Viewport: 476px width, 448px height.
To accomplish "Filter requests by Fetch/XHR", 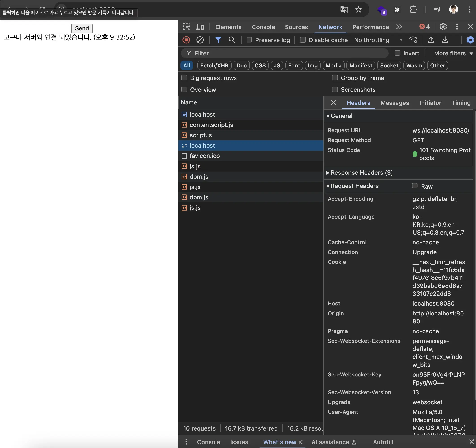I will tap(214, 66).
